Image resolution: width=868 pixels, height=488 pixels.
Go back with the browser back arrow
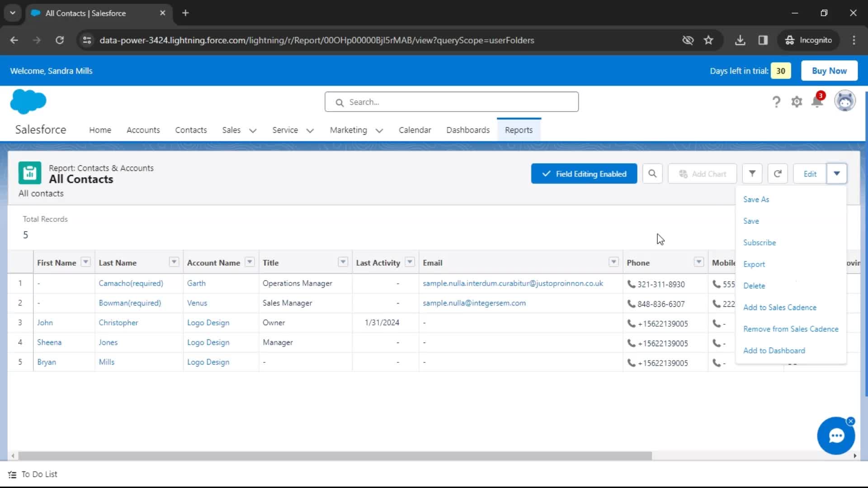[14, 40]
